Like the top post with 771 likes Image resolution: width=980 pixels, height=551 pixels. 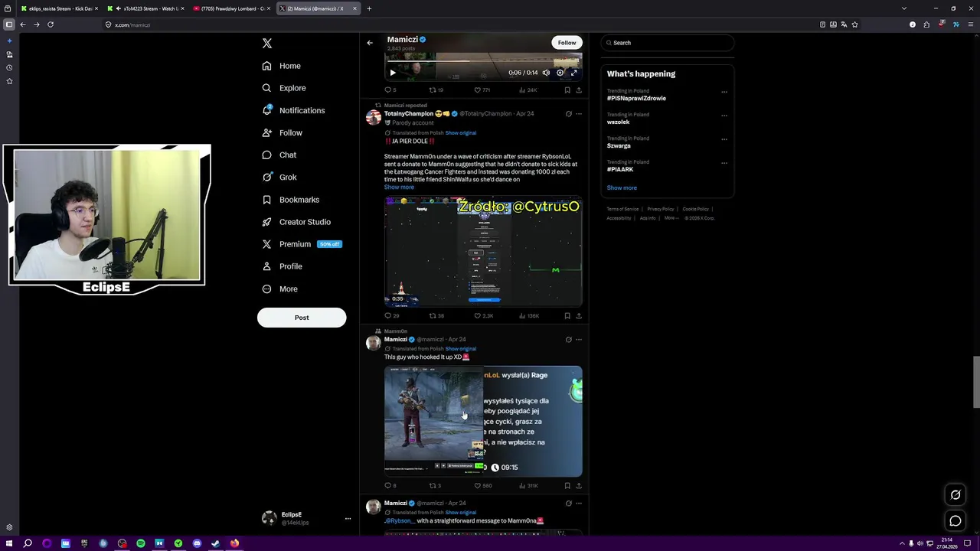pyautogui.click(x=482, y=90)
